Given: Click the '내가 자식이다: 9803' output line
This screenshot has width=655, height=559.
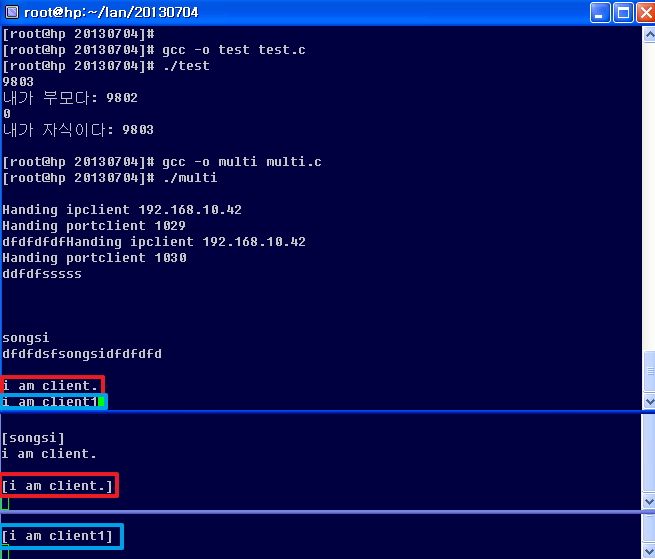Looking at the screenshot, I should pos(78,130).
